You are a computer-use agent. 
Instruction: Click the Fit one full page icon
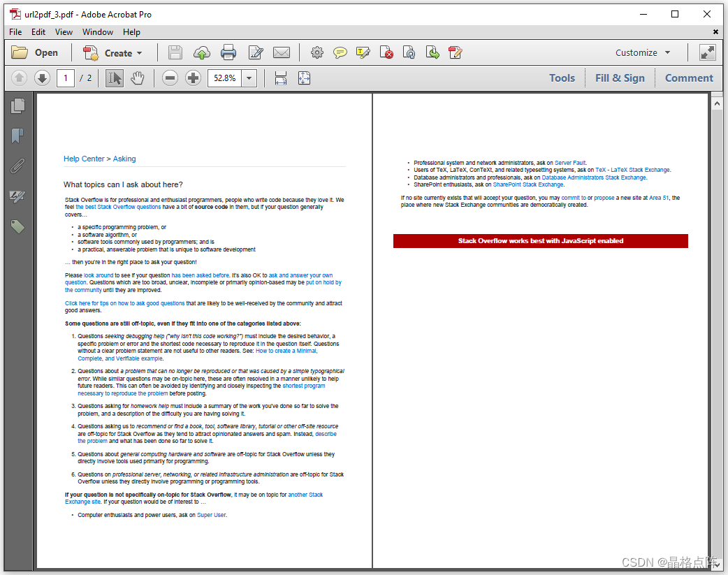pos(304,78)
